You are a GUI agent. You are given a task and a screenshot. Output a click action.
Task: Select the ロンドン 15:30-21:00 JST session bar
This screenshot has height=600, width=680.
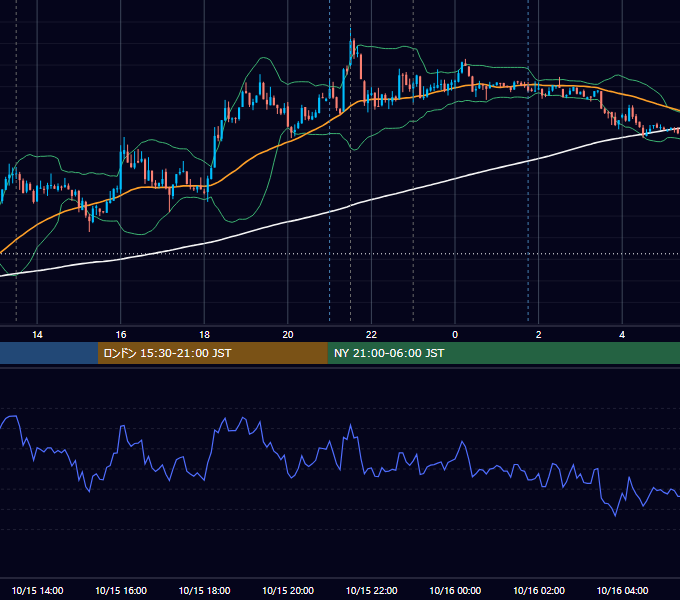coord(212,353)
